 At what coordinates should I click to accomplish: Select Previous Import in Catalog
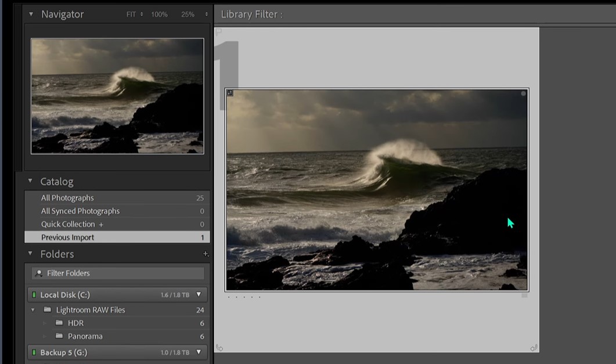tap(117, 237)
